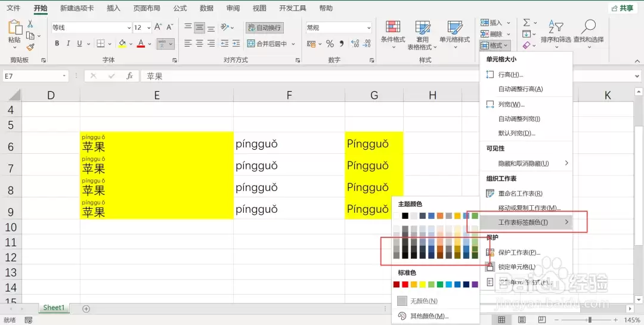The image size is (644, 325).
Task: Expand the fill color dropdown arrow
Action: click(131, 44)
